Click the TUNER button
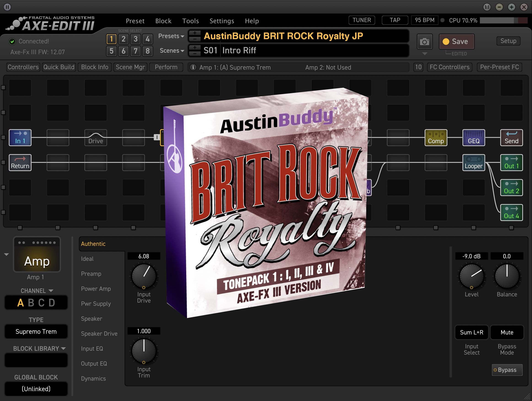This screenshot has width=532, height=401. pyautogui.click(x=362, y=20)
